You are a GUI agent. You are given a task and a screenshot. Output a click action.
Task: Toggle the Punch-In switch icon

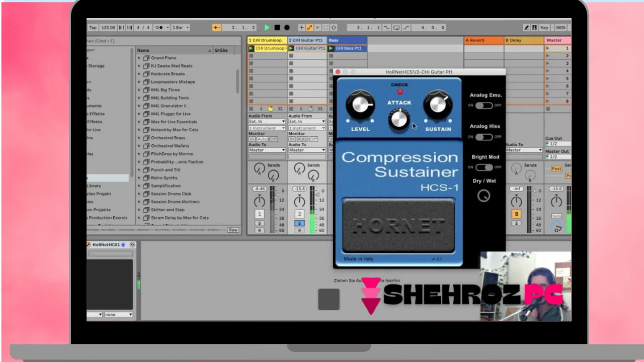tap(386, 28)
